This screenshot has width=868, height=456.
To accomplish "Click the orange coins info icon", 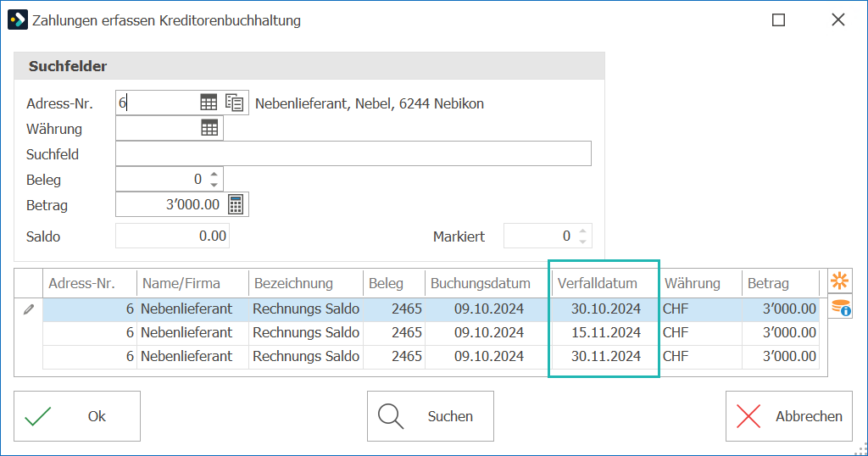I will click(841, 307).
